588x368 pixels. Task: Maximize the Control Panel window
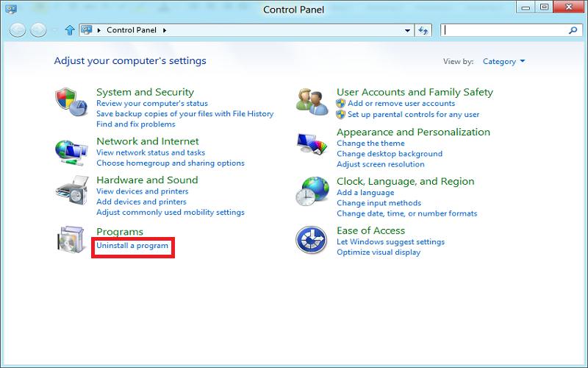545,7
